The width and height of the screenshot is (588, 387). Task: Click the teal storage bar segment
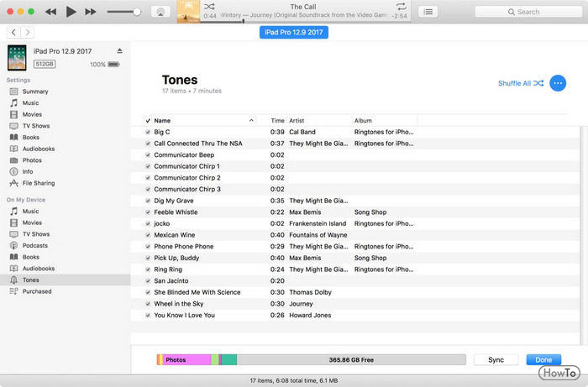pyautogui.click(x=229, y=359)
